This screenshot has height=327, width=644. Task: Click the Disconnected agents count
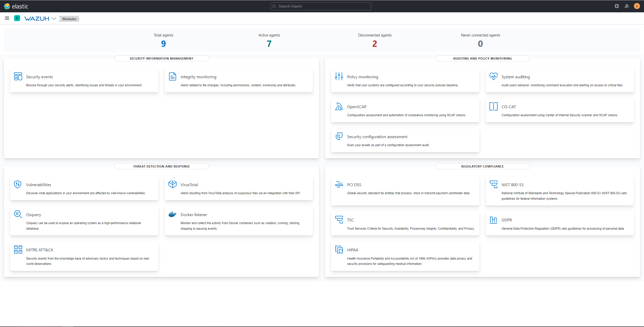(375, 44)
